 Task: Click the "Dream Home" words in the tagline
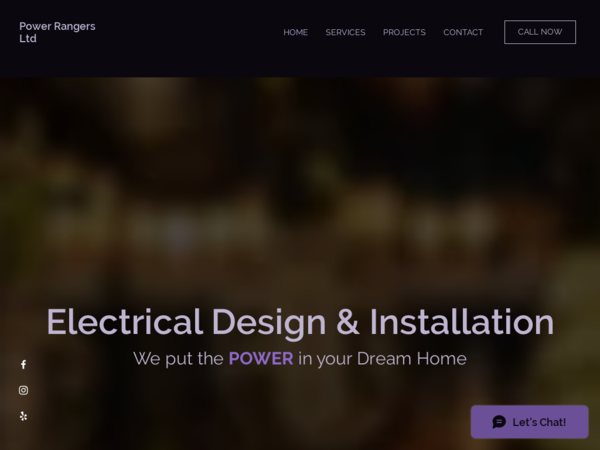(x=412, y=359)
